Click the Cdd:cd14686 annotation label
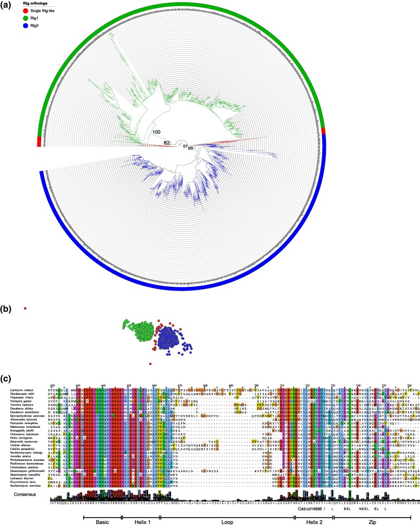This screenshot has height=525, width=420. pyautogui.click(x=310, y=508)
